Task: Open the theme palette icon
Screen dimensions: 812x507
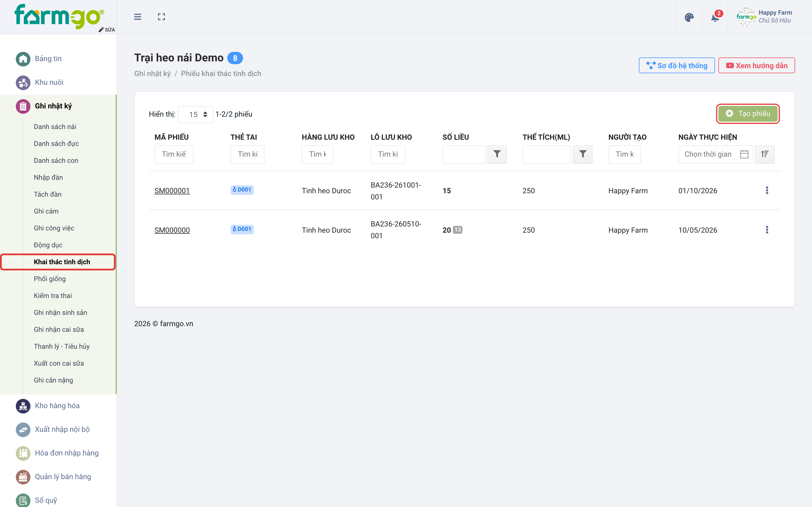Action: coord(689,17)
